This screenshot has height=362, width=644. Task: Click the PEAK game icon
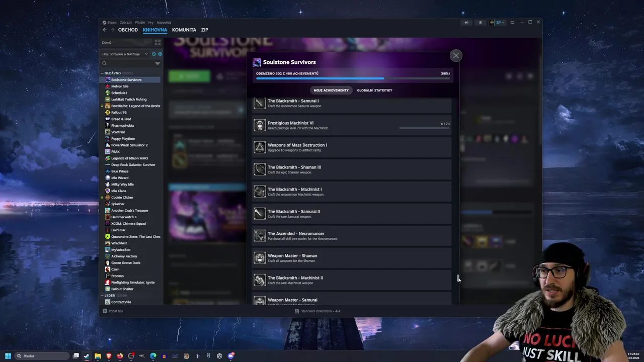[x=107, y=152]
